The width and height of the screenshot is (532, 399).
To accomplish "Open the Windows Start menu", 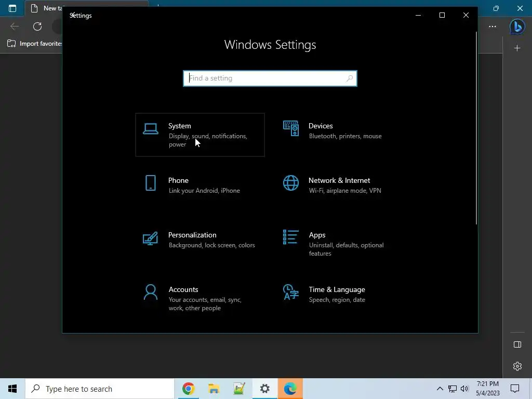I will click(x=12, y=389).
